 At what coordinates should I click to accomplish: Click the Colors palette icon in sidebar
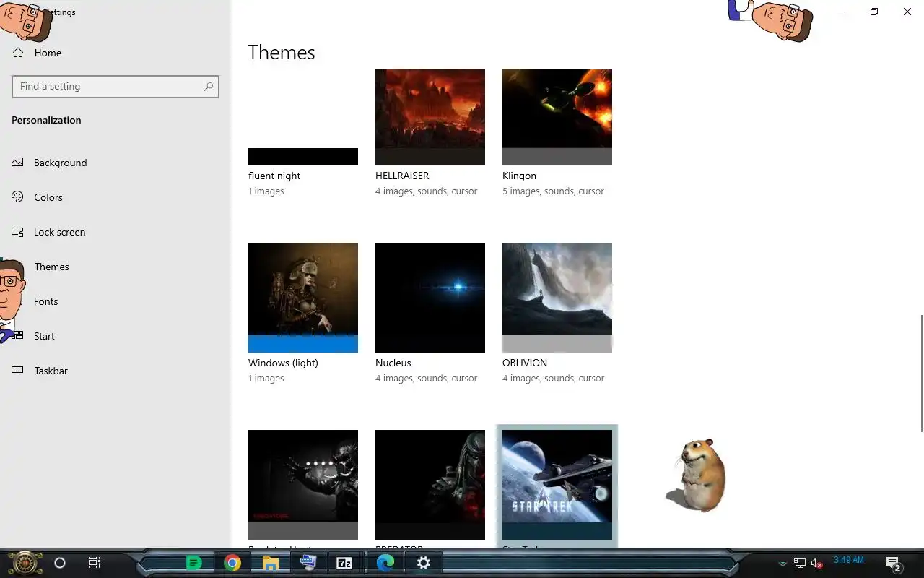(x=18, y=197)
